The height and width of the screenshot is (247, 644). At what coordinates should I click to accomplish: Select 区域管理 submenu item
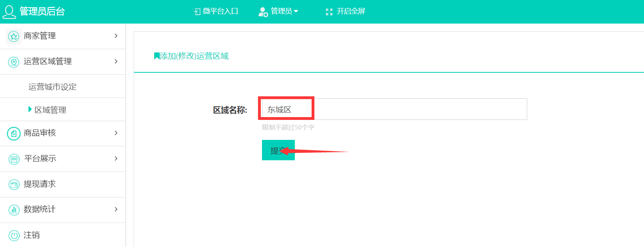(50, 110)
